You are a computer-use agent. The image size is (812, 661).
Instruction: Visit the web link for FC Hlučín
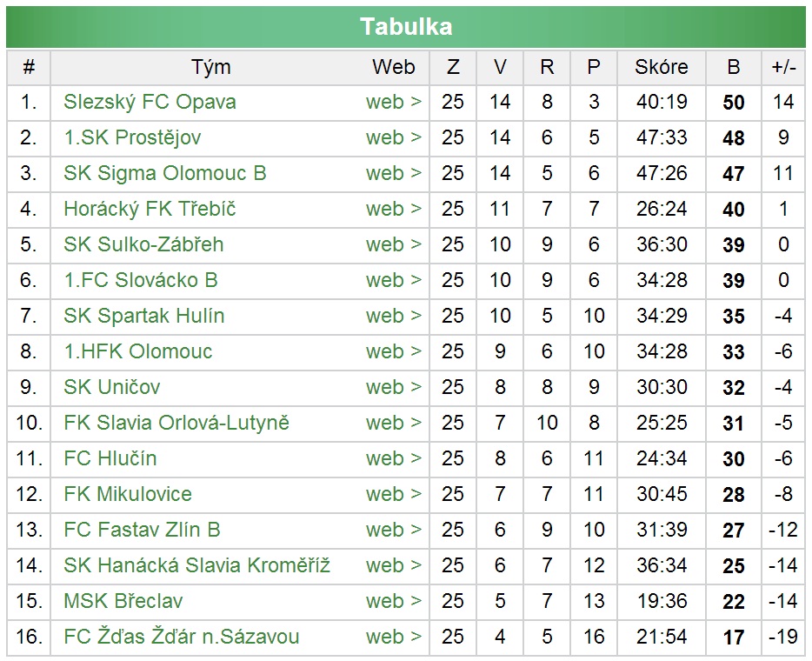(393, 458)
